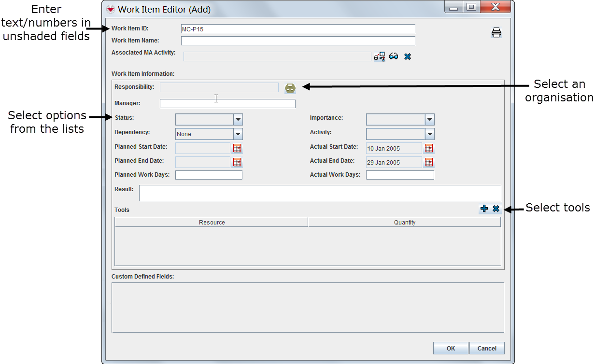Expand the Status dropdown list
The height and width of the screenshot is (364, 595).
pyautogui.click(x=238, y=120)
